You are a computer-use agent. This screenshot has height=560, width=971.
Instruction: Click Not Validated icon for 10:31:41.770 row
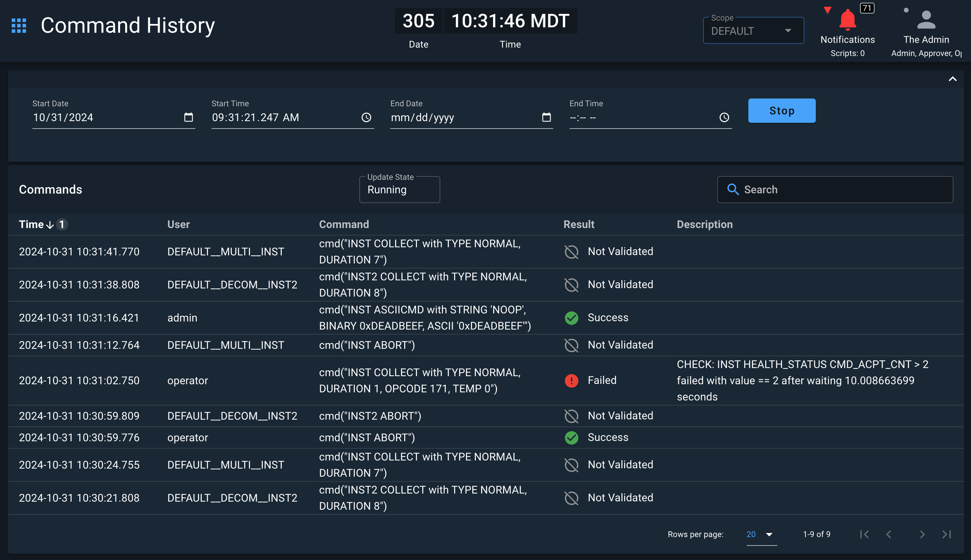572,252
